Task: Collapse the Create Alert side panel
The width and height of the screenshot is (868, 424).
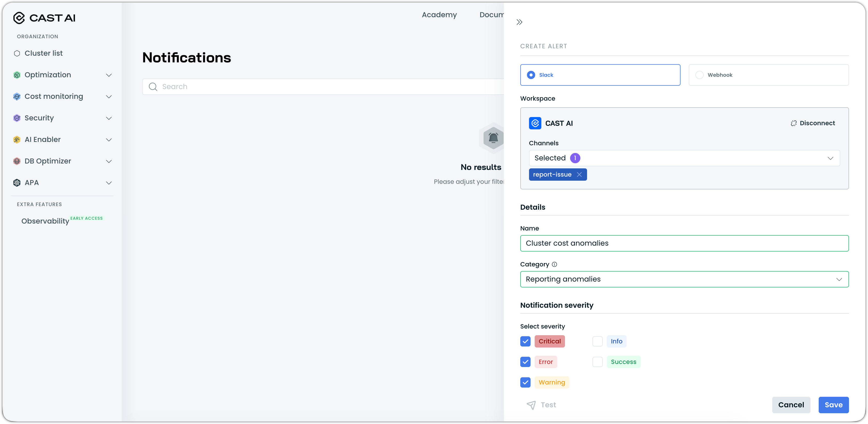Action: click(519, 22)
